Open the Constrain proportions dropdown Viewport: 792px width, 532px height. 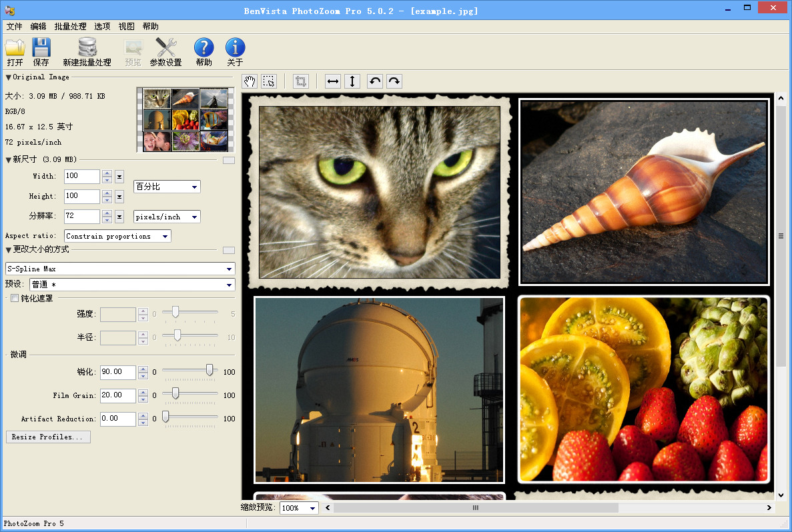click(x=117, y=236)
